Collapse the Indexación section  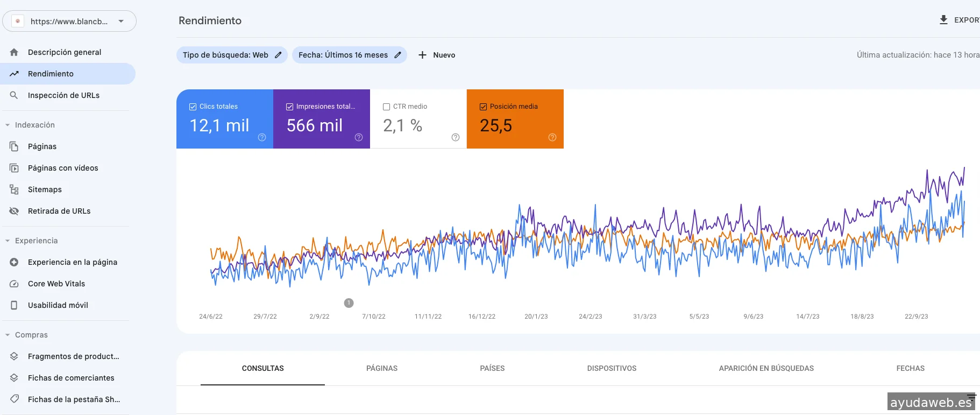pos(8,125)
